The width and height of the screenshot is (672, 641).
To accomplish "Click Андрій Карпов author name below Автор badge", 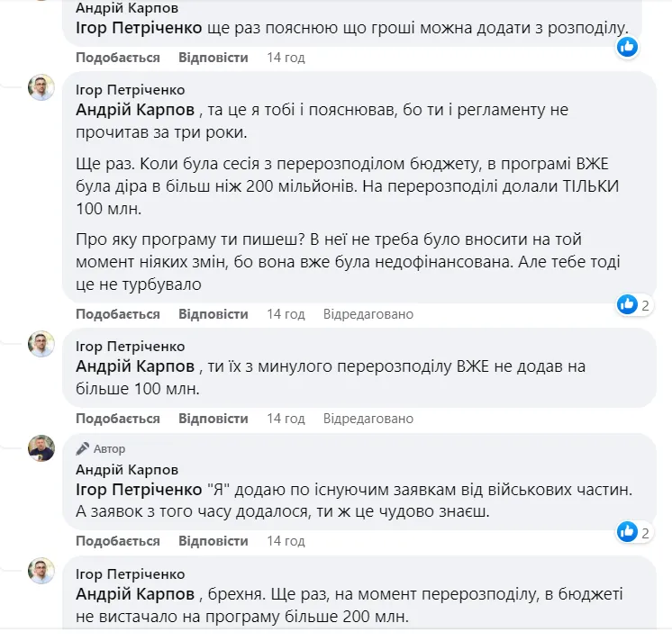I will 127,470.
